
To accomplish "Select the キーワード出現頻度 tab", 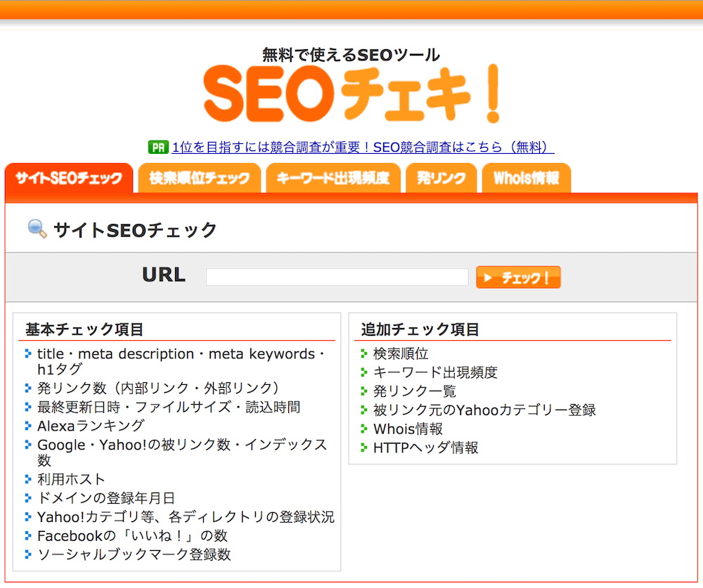I will [333, 178].
